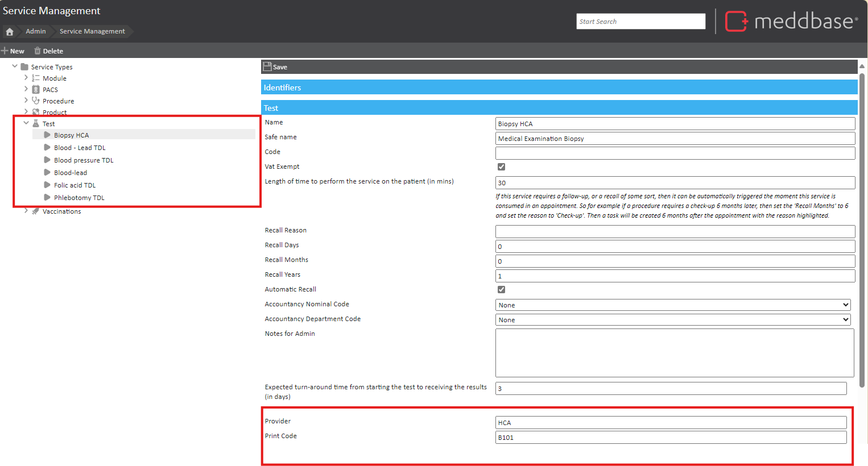Click the PACS tree node icon
This screenshot has height=466, width=868.
[36, 90]
